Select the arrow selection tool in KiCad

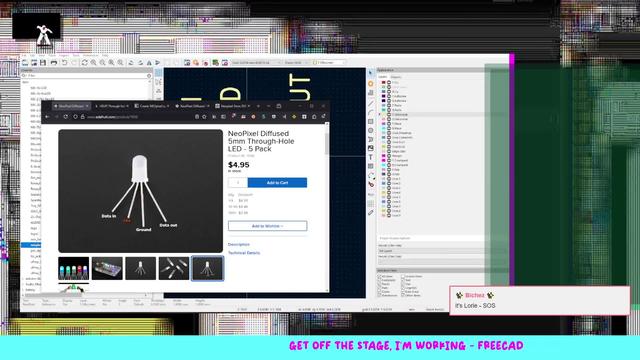click(371, 73)
